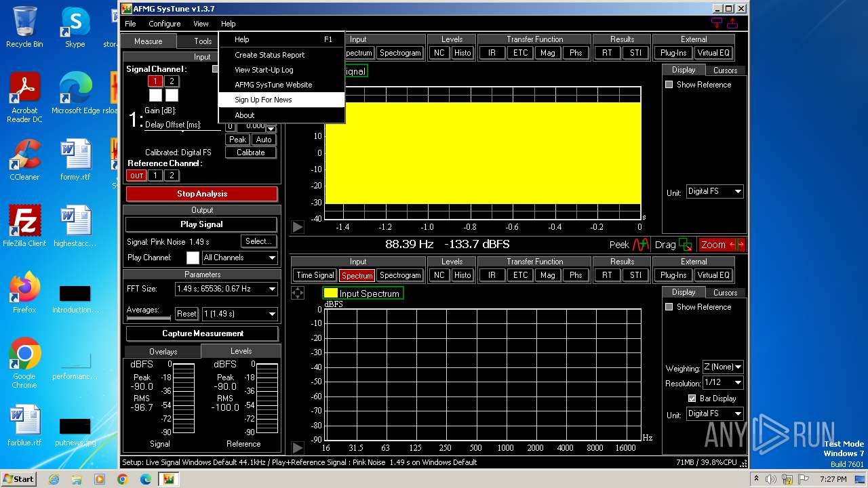The image size is (868, 488).
Task: Click Internet Explorer icon in taskbar
Action: 54,479
